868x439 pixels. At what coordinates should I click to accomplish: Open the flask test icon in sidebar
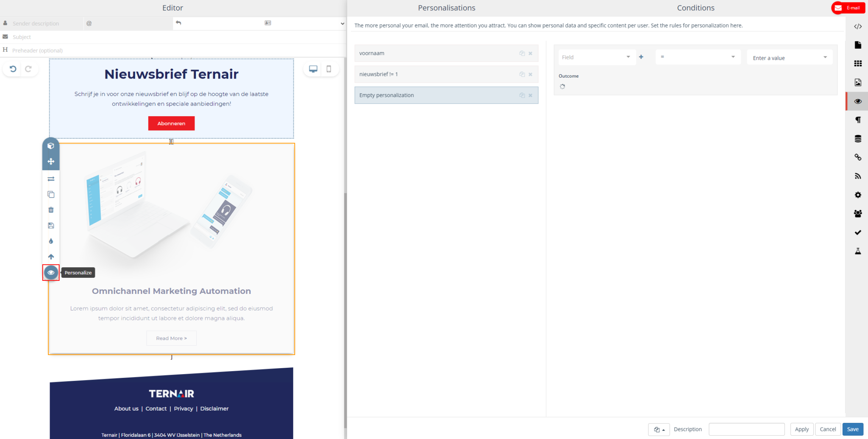(858, 251)
